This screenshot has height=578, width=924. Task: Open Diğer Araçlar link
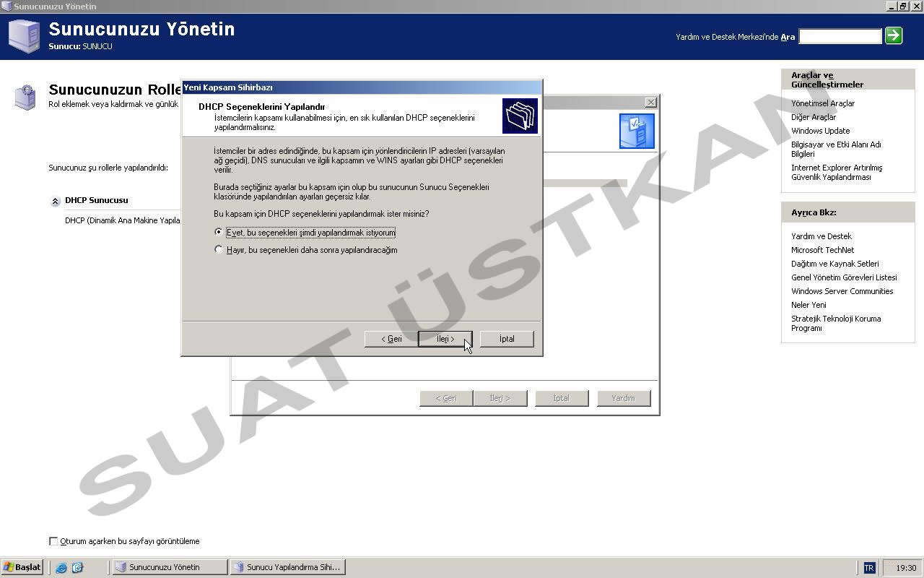[x=814, y=117]
